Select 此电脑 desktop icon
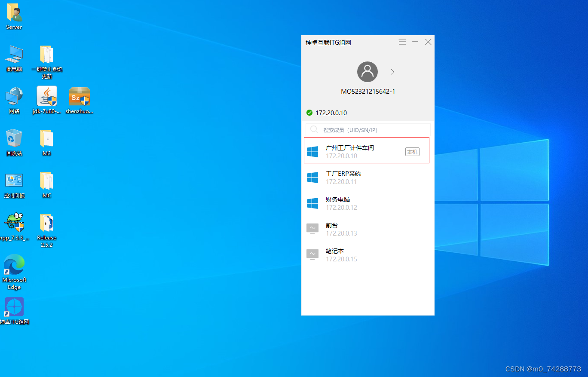Screen dimensions: 588x377 click(x=14, y=58)
